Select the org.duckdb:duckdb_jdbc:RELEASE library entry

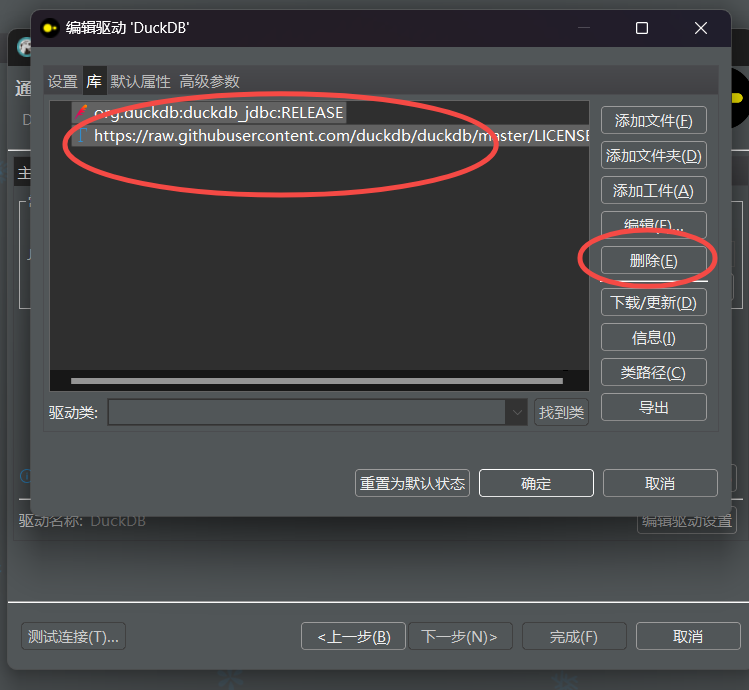pos(209,113)
